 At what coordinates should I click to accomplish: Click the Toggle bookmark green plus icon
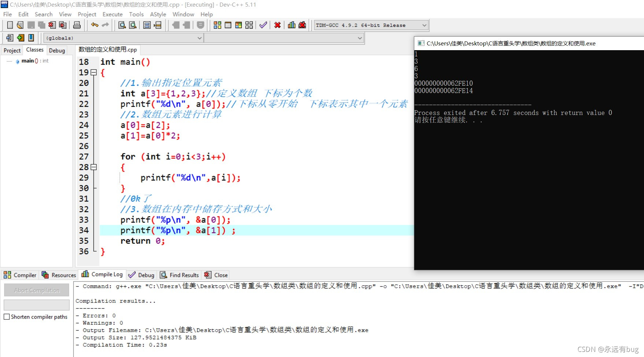pos(21,37)
